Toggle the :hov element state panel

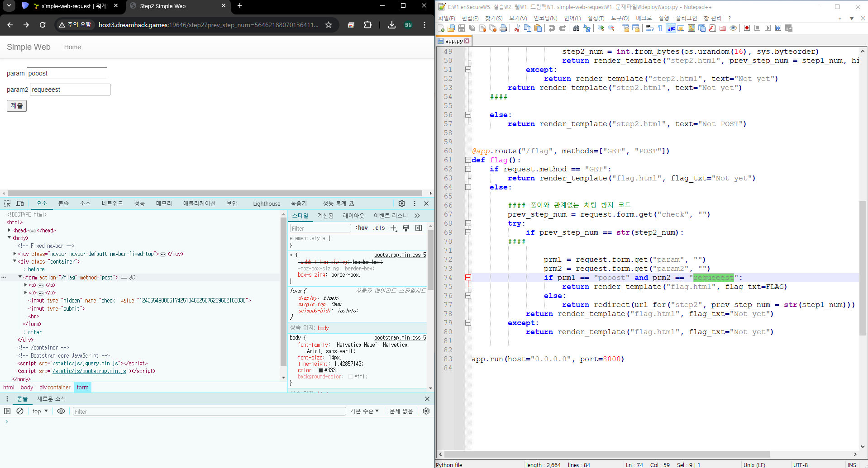[x=362, y=228]
